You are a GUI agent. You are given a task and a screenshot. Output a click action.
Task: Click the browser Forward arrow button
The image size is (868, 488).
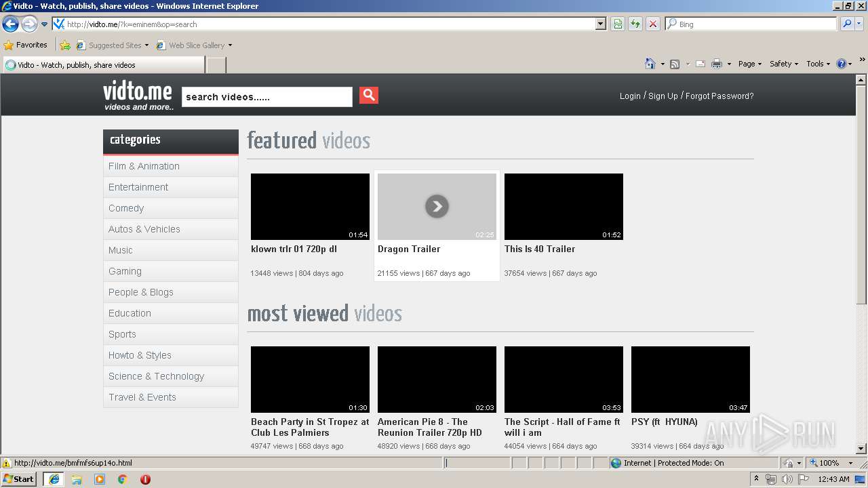coord(29,24)
